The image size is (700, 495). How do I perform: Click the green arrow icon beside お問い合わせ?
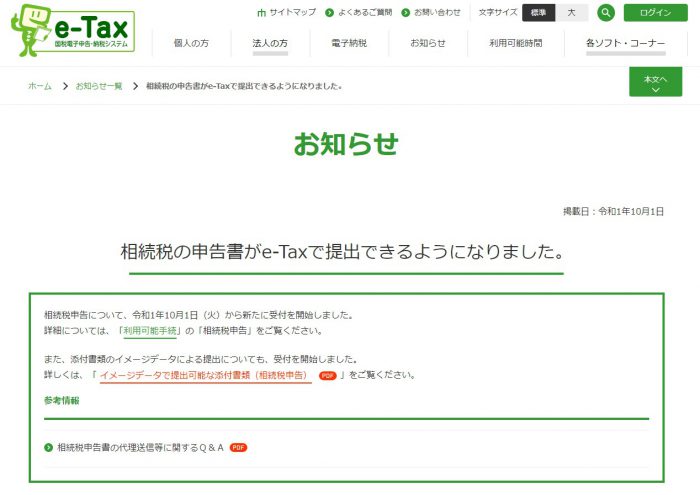405,13
